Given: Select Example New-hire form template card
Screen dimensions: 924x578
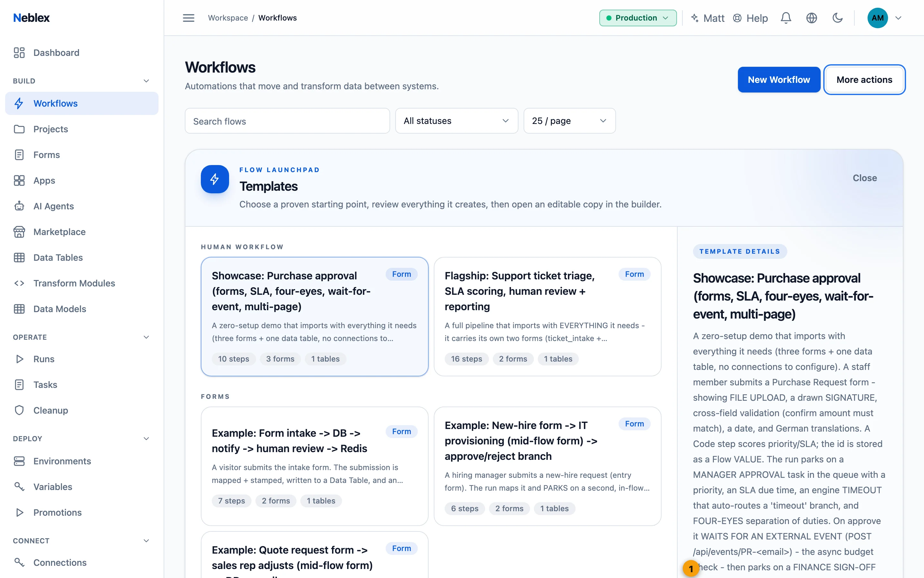Looking at the screenshot, I should (x=547, y=466).
